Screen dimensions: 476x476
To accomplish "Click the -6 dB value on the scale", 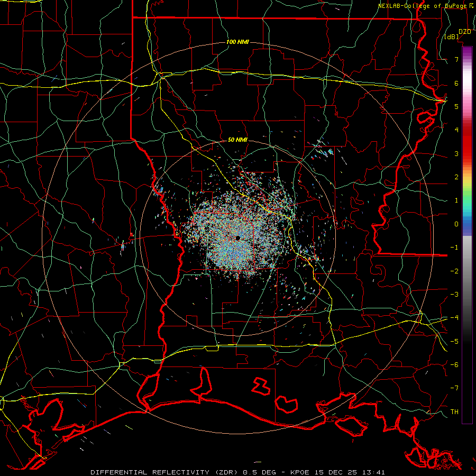I will pos(454,365).
